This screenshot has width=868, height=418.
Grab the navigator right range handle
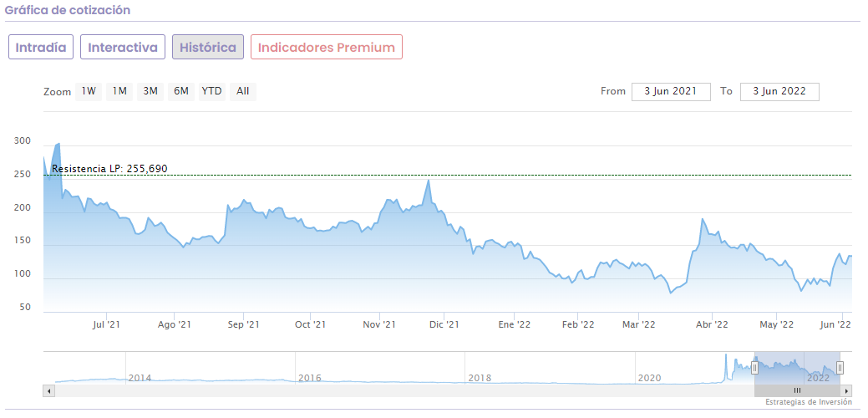[840, 368]
